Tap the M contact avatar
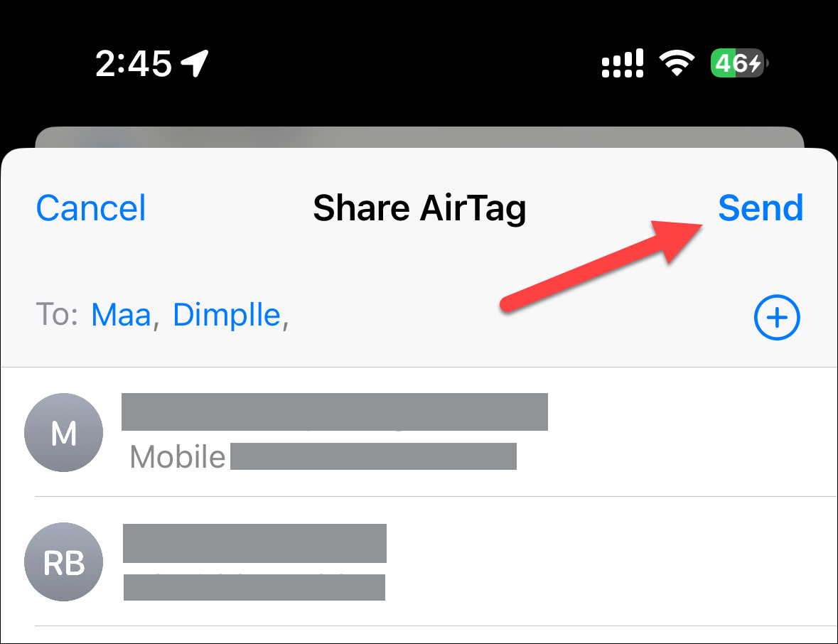Screen dimensions: 838x644 pyautogui.click(x=63, y=432)
